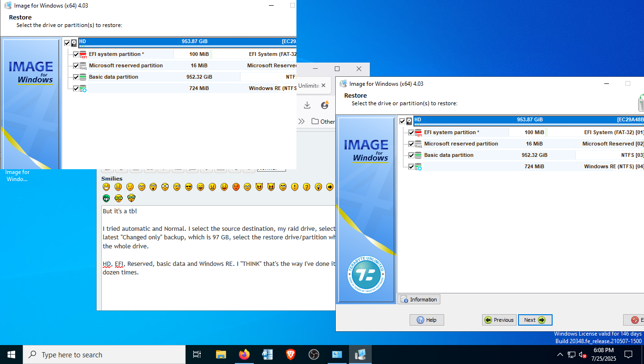Expand the browser bookmarks overflow chevron
The image size is (644, 364).
click(301, 121)
